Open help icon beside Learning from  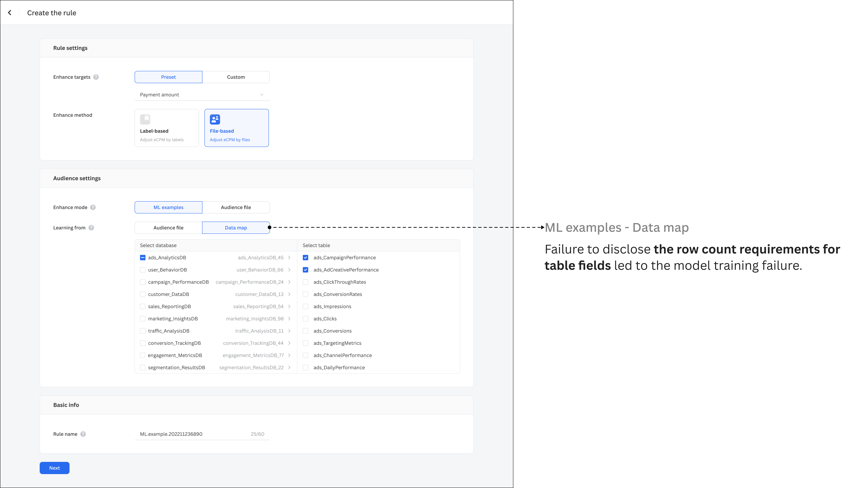(91, 228)
